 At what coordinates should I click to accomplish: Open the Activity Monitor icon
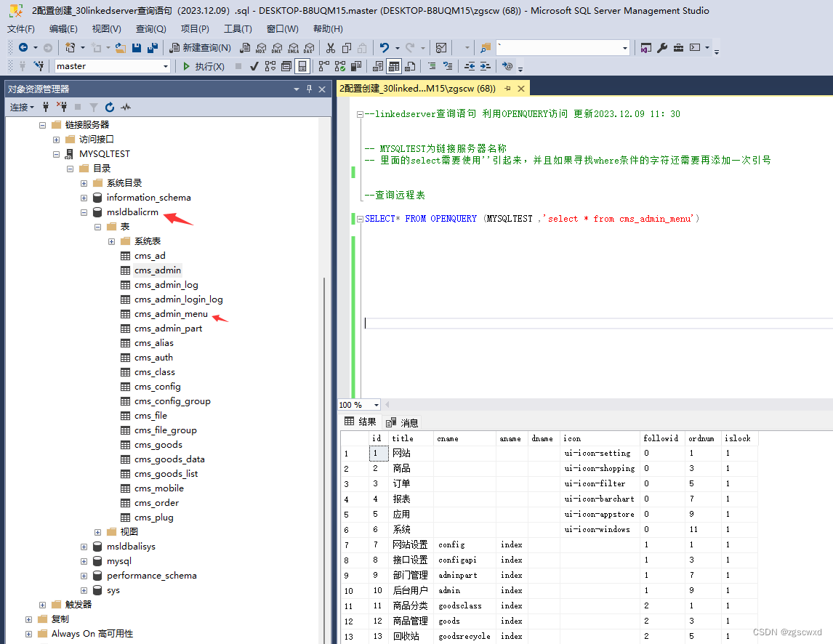(x=441, y=48)
